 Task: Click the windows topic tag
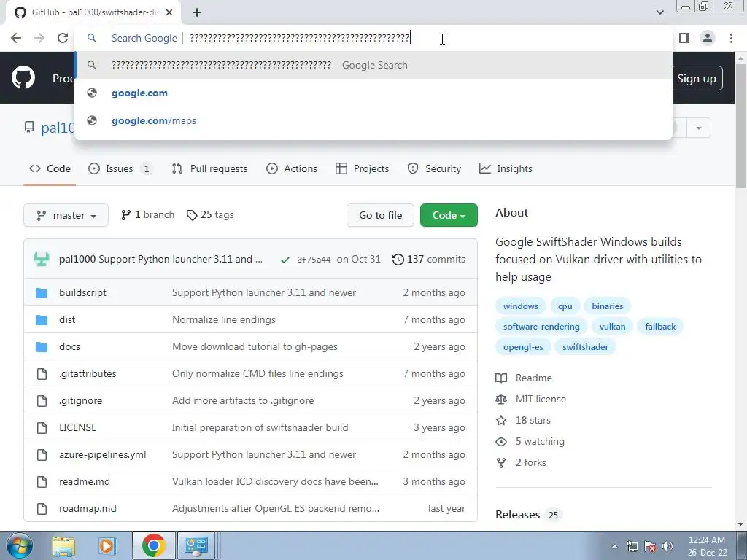(521, 306)
